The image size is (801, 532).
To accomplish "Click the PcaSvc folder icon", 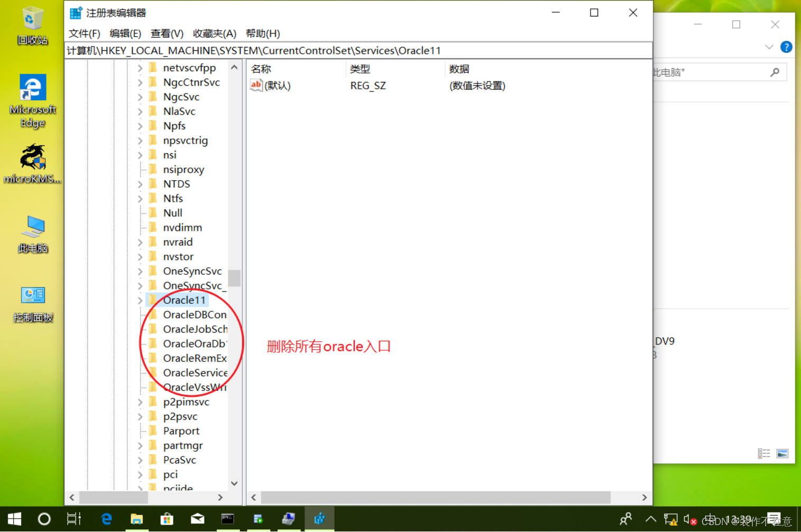I will [x=153, y=460].
